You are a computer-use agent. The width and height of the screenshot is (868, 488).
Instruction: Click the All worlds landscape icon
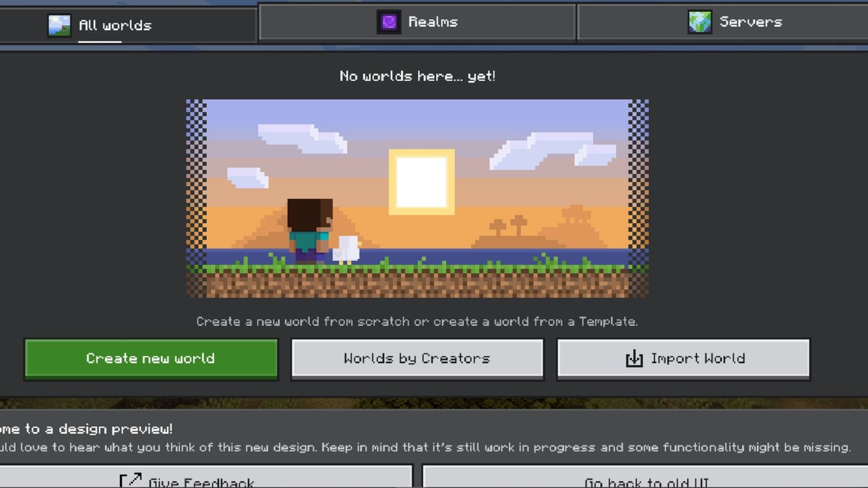pos(59,25)
